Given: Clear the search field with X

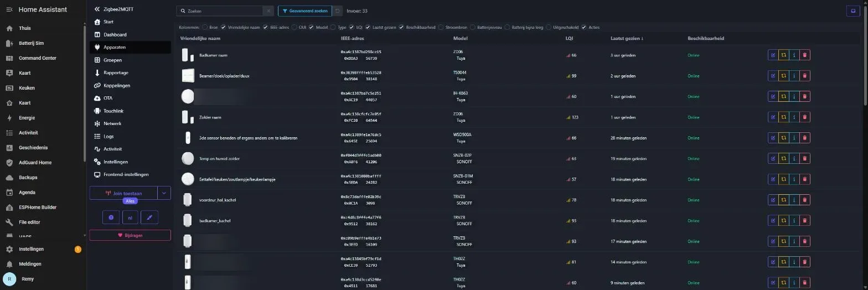Looking at the screenshot, I should 268,11.
